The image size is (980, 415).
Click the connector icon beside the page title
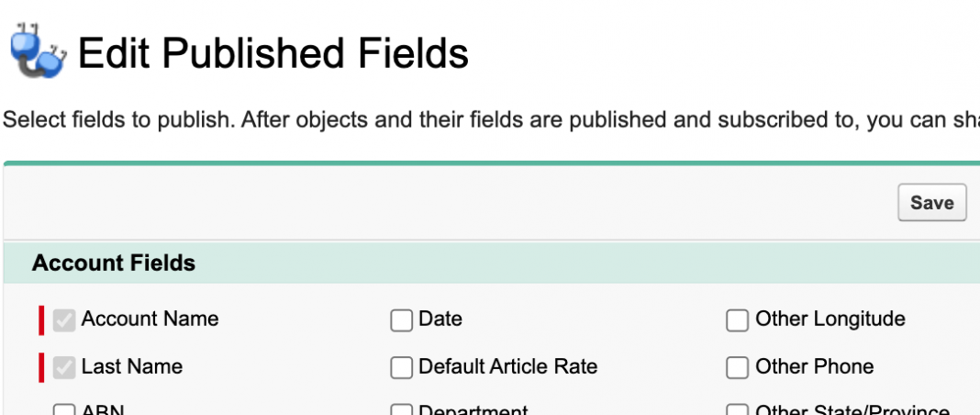[39, 53]
